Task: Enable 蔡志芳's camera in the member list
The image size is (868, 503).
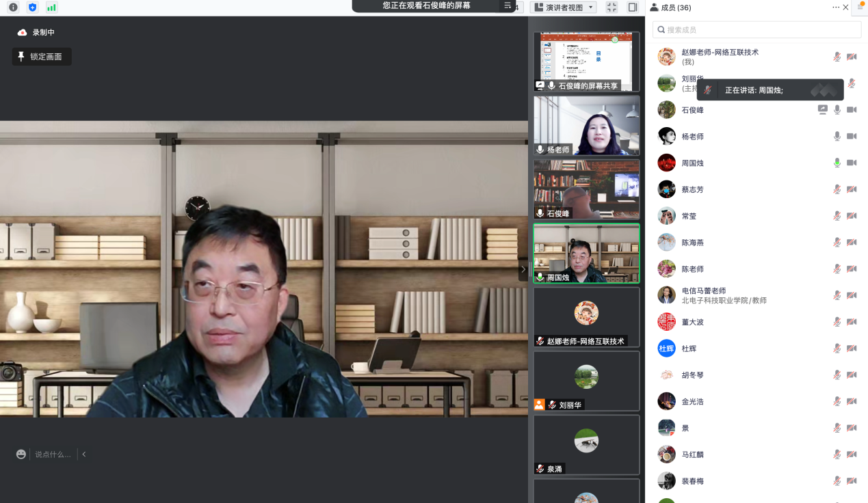Action: (852, 189)
